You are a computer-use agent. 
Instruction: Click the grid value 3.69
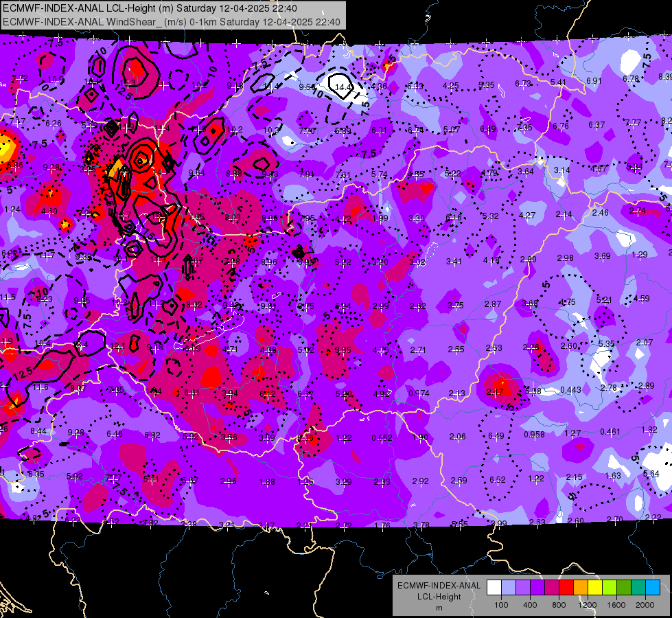point(603,256)
